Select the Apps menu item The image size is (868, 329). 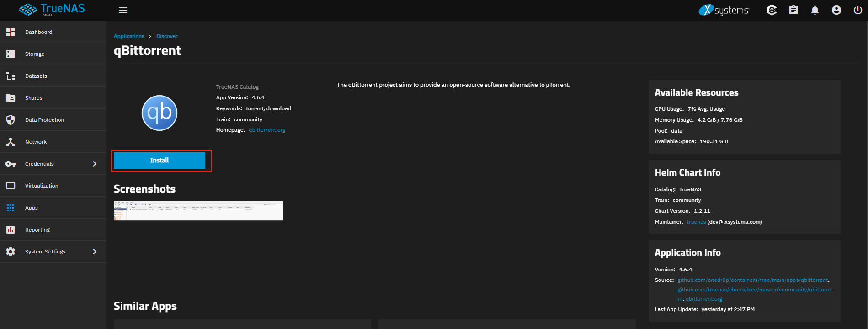click(53, 208)
